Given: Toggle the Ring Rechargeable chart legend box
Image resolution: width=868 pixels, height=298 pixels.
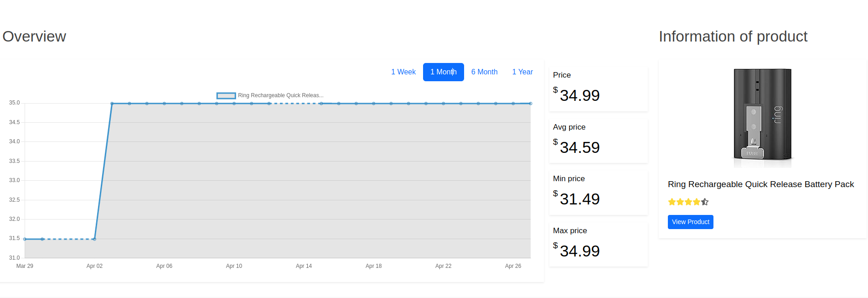Looking at the screenshot, I should point(226,95).
